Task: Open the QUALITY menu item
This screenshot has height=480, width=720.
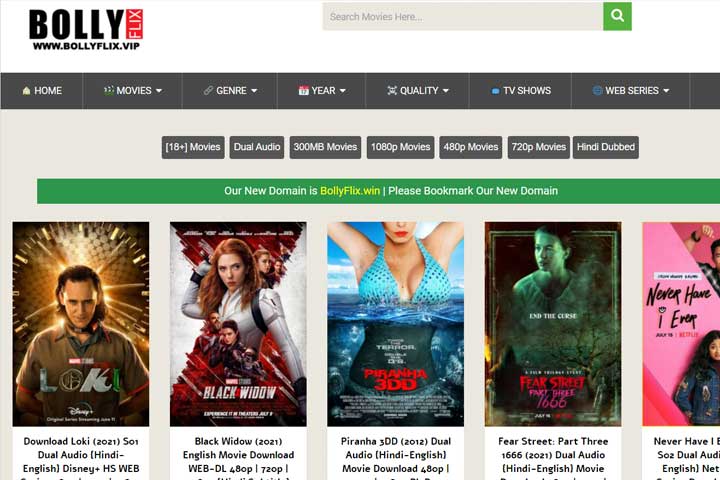Action: tap(417, 90)
